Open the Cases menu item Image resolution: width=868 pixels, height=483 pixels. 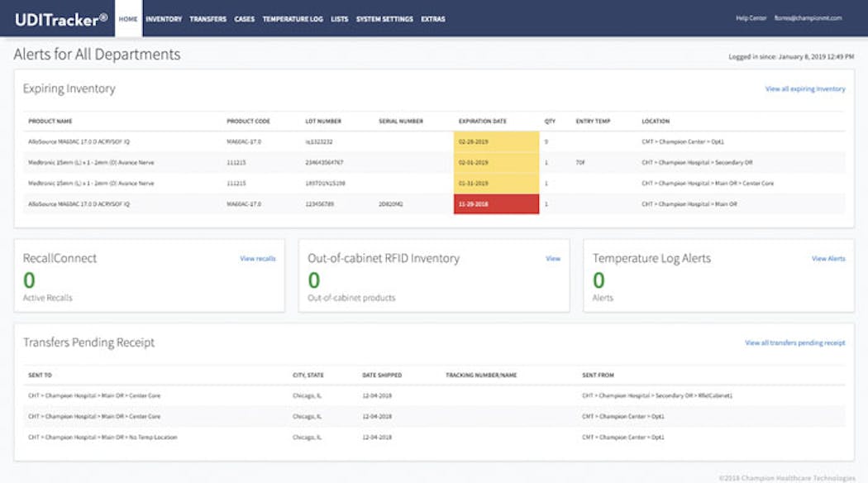[244, 19]
